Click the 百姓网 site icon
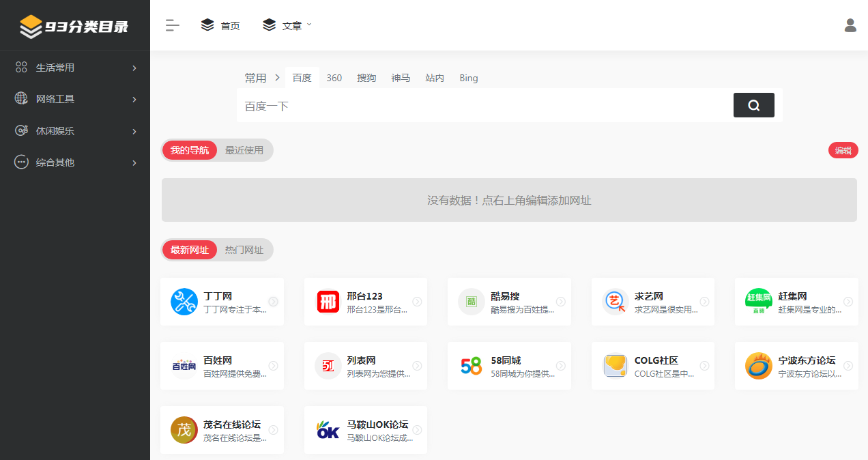Viewport: 868px width, 460px height. [184, 366]
